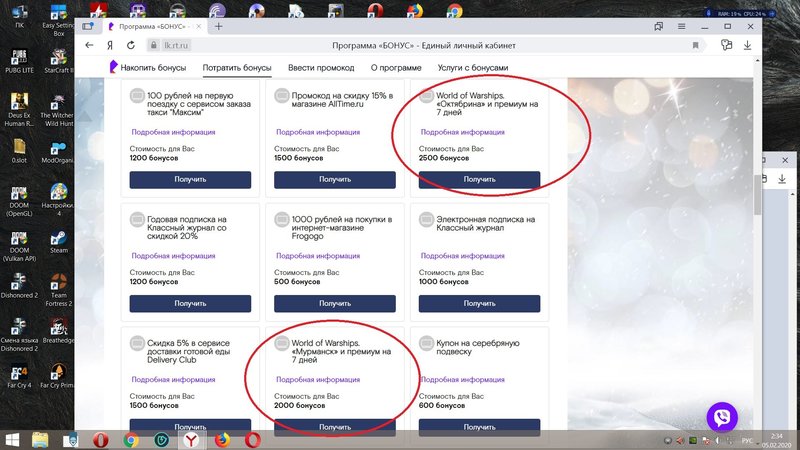Close the background window behind the browser
800x450 pixels.
click(x=785, y=160)
